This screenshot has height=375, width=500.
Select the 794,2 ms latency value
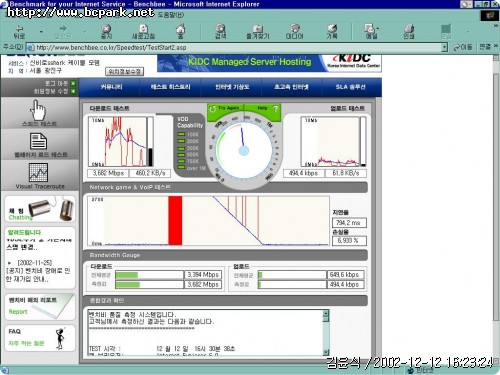coord(349,223)
